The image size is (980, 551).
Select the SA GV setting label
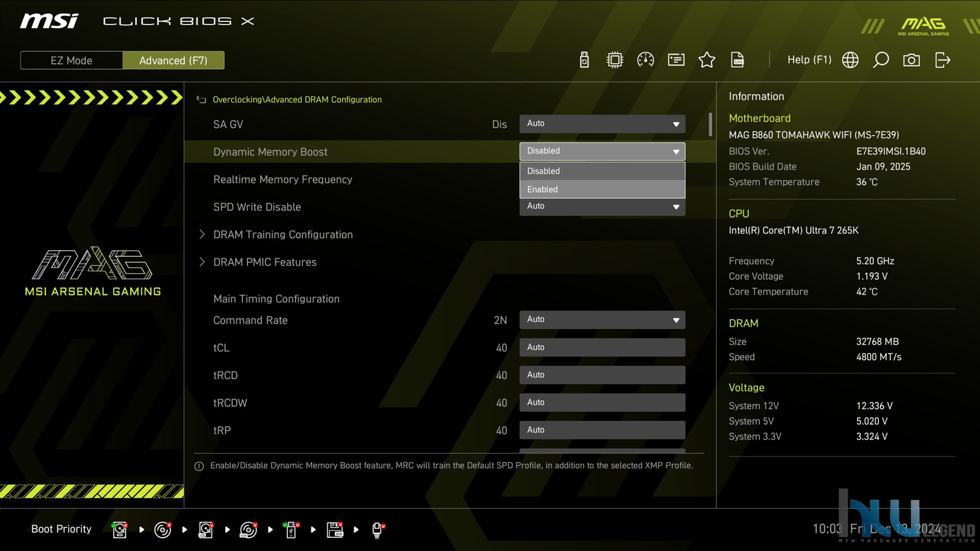tap(228, 125)
